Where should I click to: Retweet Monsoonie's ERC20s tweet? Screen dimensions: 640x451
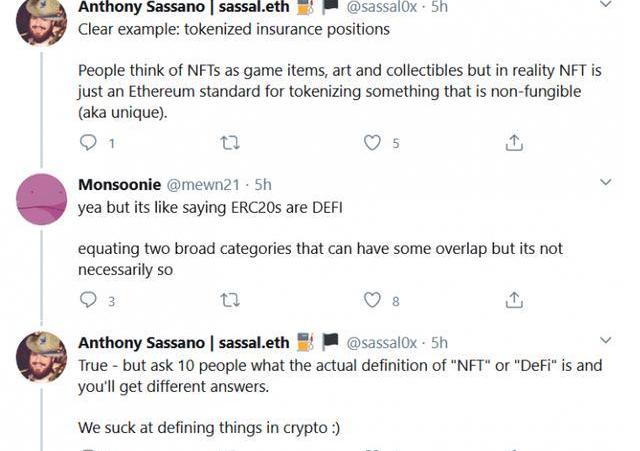click(229, 300)
